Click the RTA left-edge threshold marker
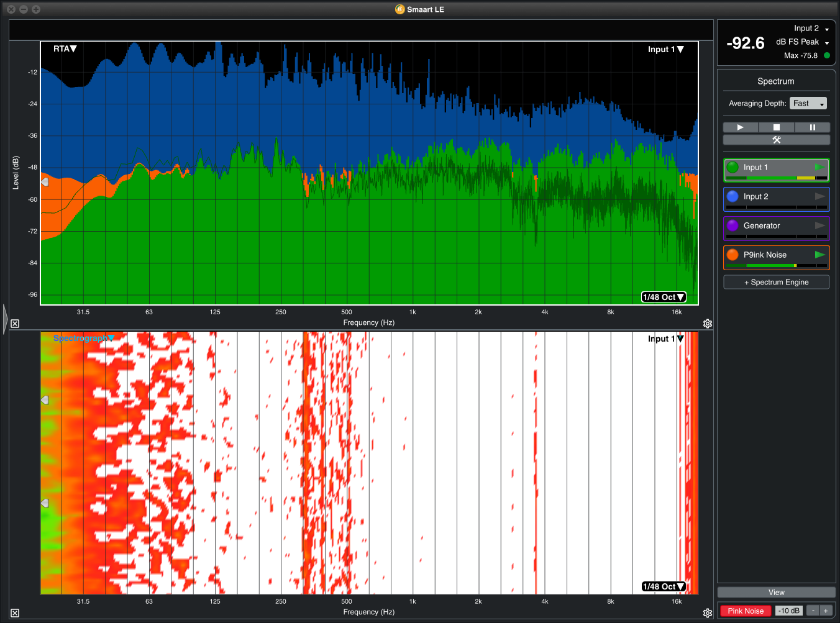 45,182
